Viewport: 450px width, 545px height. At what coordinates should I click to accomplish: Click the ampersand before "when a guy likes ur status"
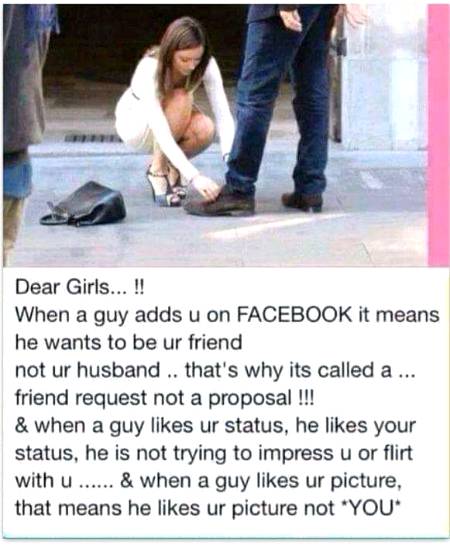pyautogui.click(x=22, y=425)
